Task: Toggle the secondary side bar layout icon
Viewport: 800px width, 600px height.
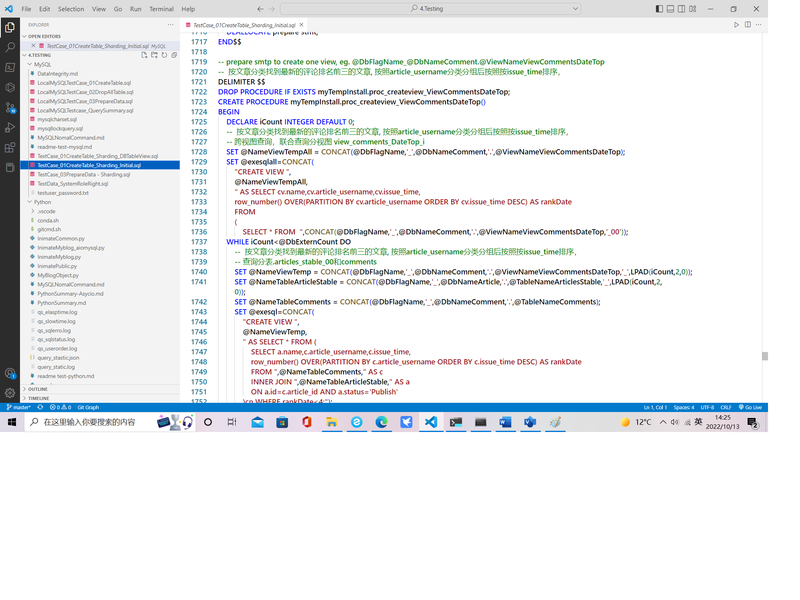Action: 681,9
